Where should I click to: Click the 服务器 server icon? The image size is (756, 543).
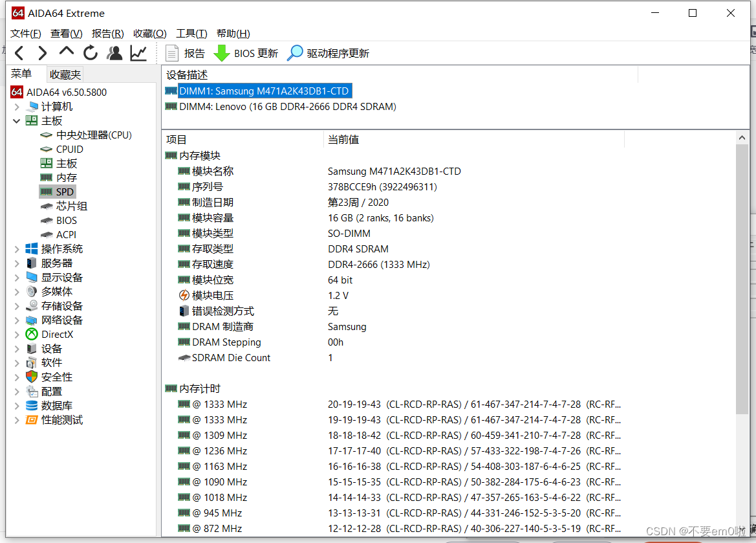pyautogui.click(x=32, y=263)
